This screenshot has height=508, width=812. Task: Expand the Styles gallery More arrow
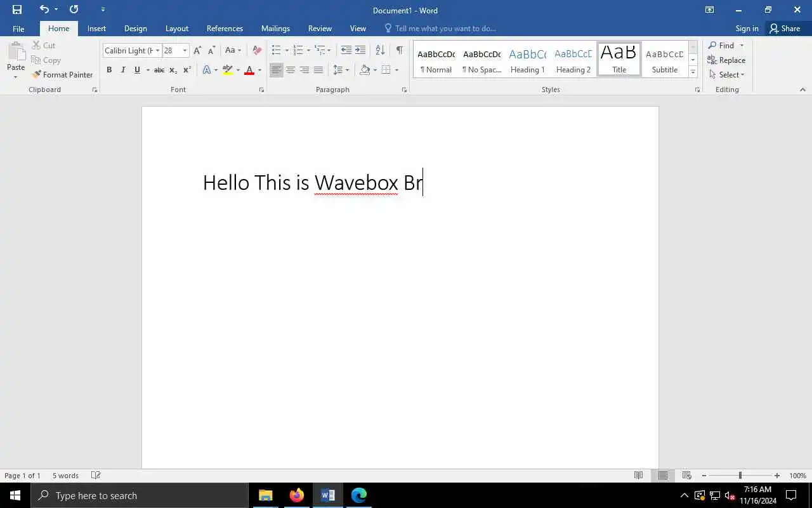693,72
